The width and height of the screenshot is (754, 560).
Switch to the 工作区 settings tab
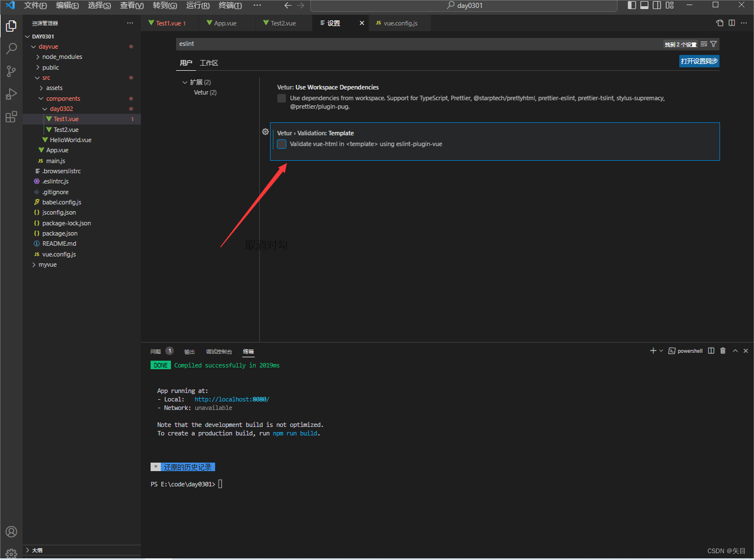click(x=209, y=63)
